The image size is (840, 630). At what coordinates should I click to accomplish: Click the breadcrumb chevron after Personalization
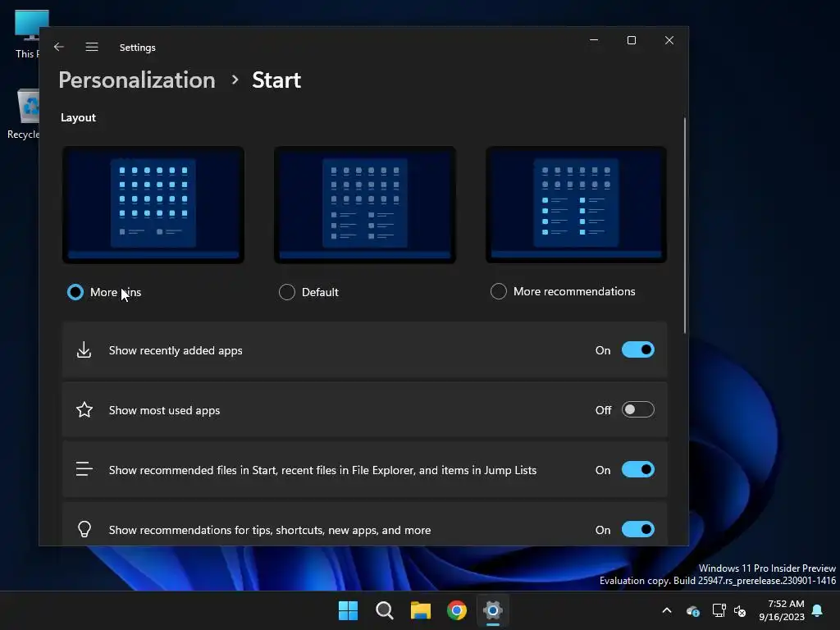coord(235,80)
